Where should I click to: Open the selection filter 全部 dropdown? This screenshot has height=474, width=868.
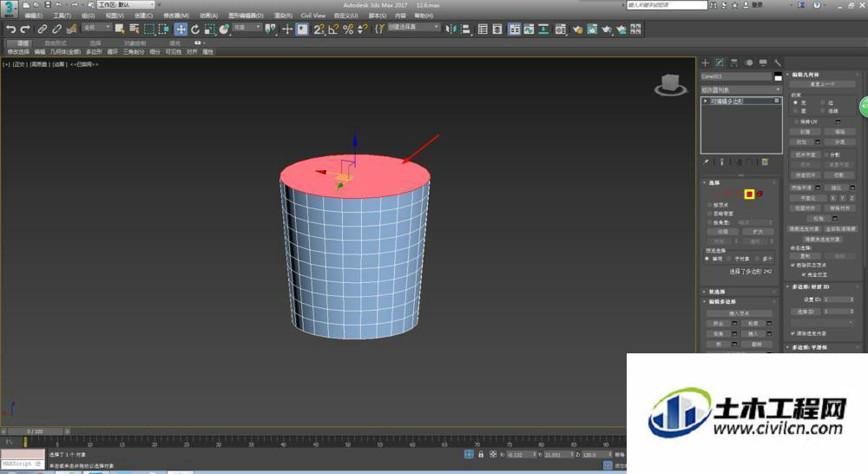(x=96, y=27)
